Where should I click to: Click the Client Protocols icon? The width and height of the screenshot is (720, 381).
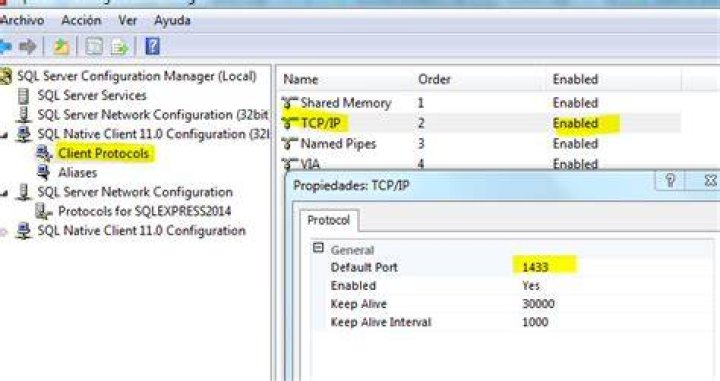(x=44, y=153)
